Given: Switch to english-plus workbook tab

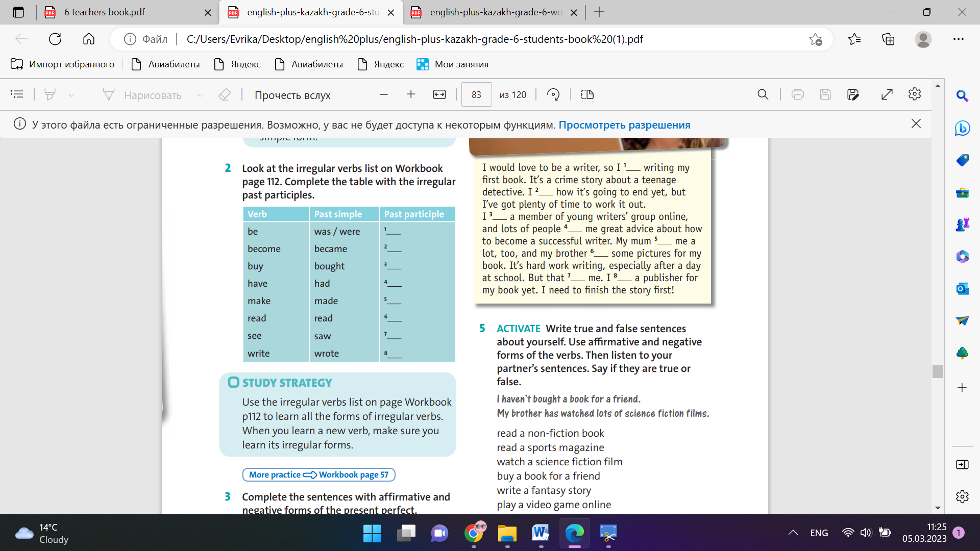Looking at the screenshot, I should [495, 12].
